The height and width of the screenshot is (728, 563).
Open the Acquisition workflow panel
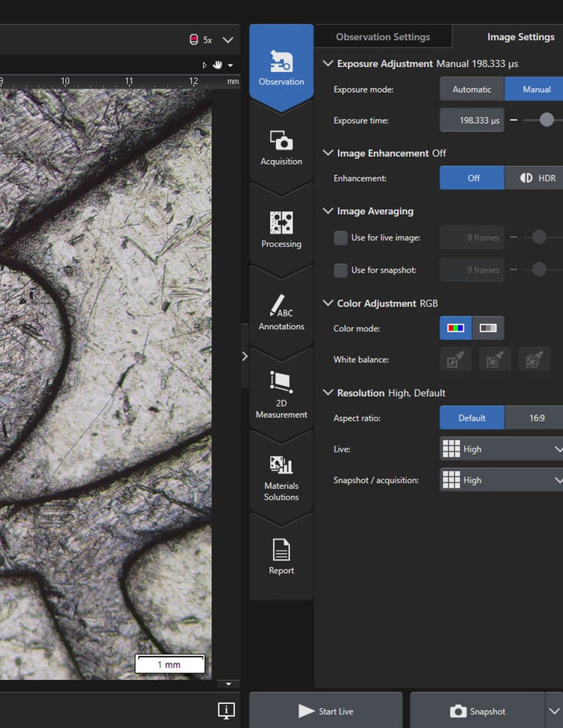(x=281, y=148)
